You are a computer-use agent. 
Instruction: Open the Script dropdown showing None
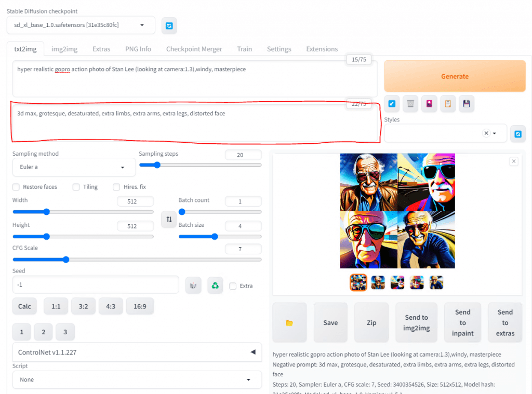point(137,380)
